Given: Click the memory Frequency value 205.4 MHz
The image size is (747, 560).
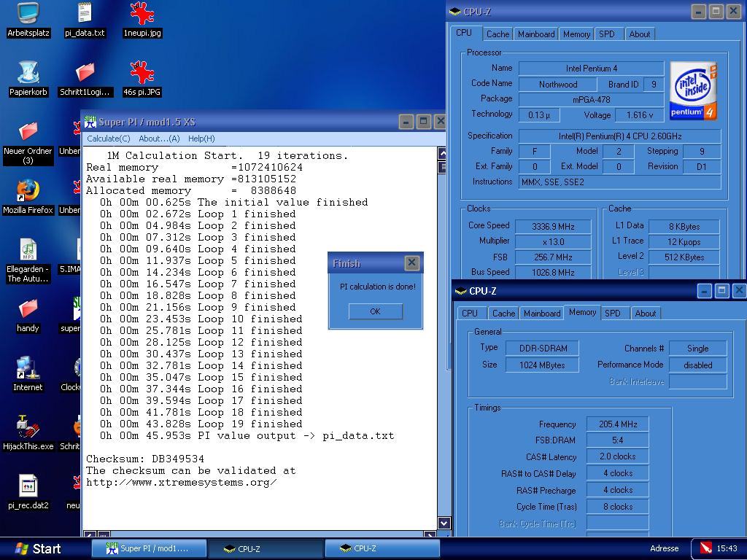Looking at the screenshot, I should (x=618, y=424).
